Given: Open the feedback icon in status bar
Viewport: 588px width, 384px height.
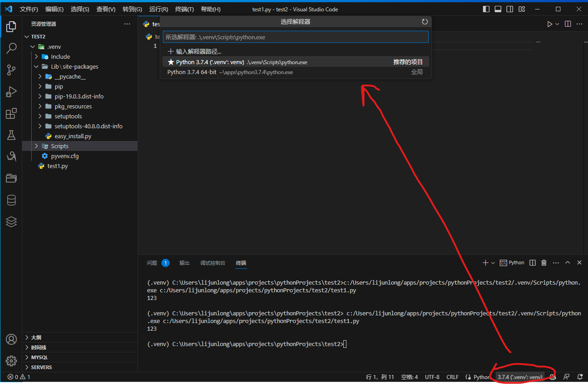Looking at the screenshot, I should point(566,377).
